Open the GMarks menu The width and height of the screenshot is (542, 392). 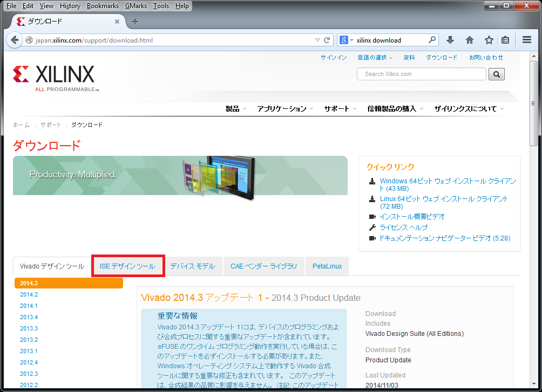136,6
